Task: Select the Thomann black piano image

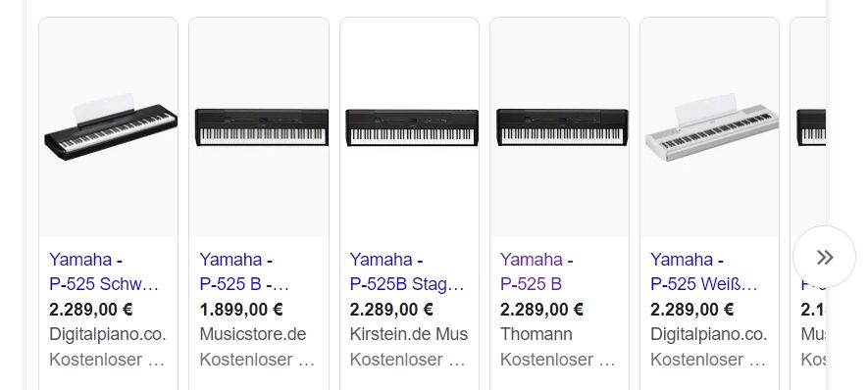Action: 560,127
